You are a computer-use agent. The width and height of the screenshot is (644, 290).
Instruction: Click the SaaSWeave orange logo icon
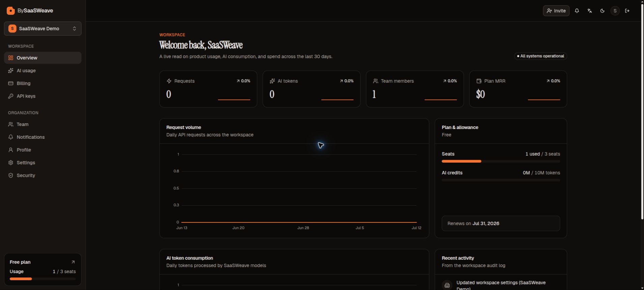coord(11,11)
